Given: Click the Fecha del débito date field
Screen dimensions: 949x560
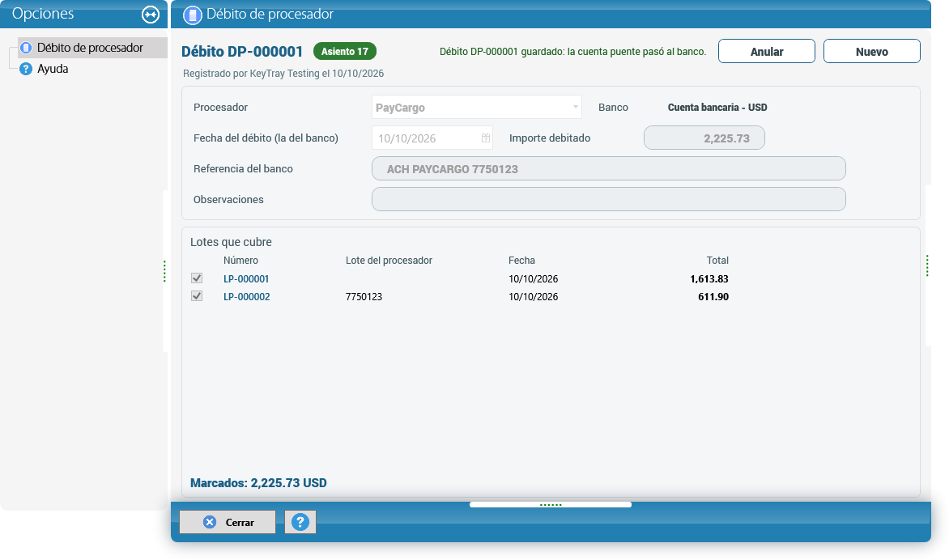Looking at the screenshot, I should 432,138.
